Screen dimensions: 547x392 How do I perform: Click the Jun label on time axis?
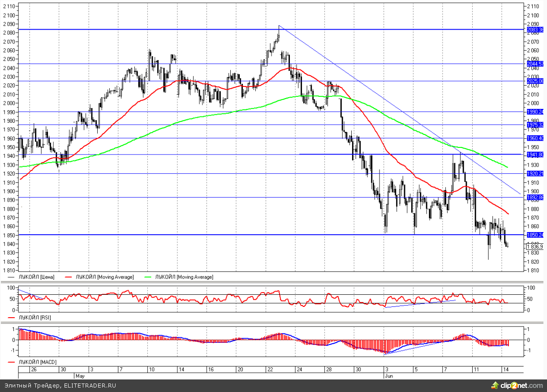(x=388, y=377)
